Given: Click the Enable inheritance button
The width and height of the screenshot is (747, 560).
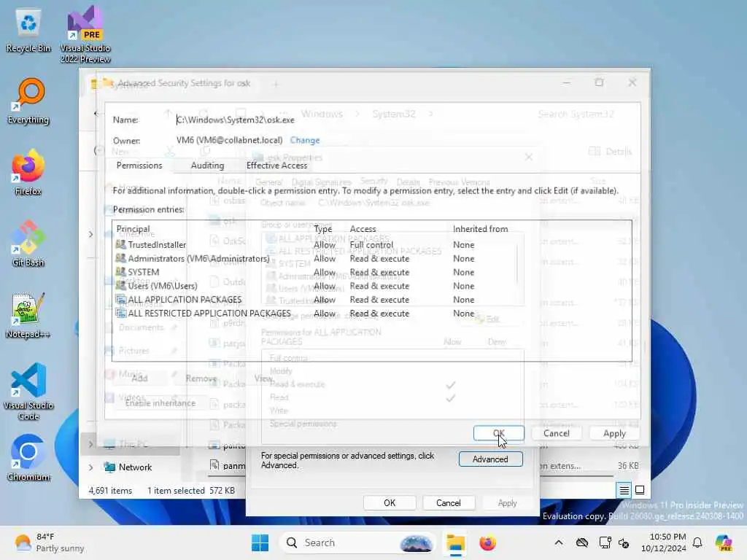Looking at the screenshot, I should click(160, 403).
